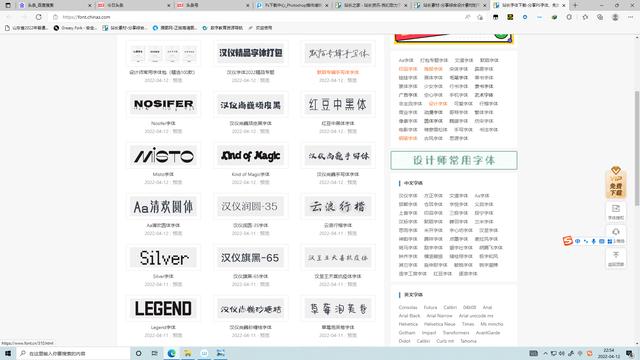Open a new browser tab with plus button
The height and width of the screenshot is (360, 640).
tap(575, 5)
